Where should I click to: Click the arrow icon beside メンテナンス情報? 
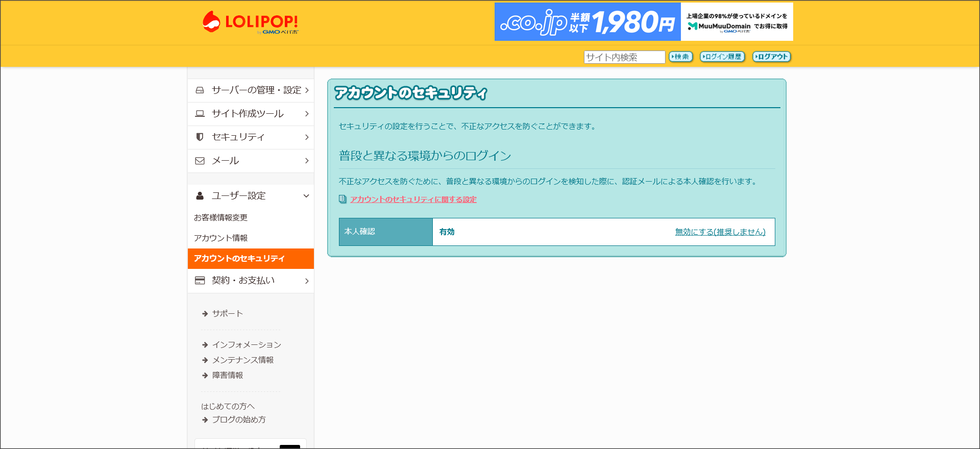tap(205, 360)
